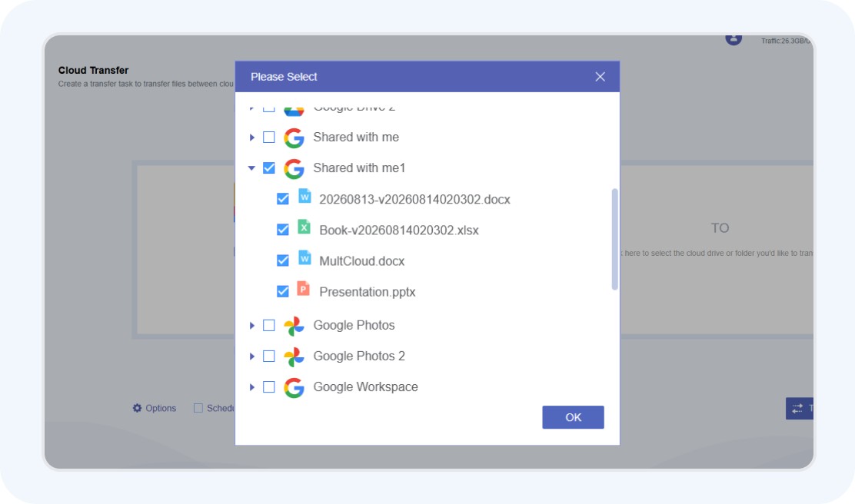Click the Google Photos 2 label
855x504 pixels.
(x=359, y=356)
